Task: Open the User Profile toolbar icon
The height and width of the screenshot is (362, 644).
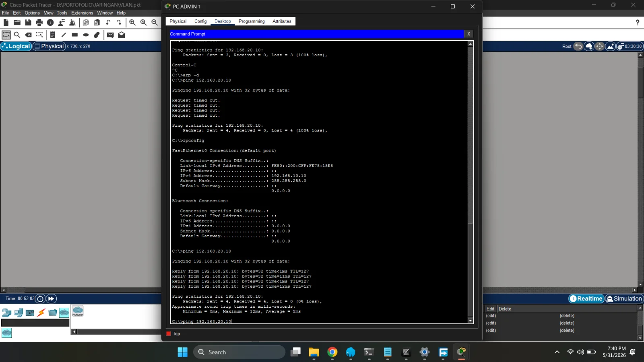Action: [x=62, y=23]
